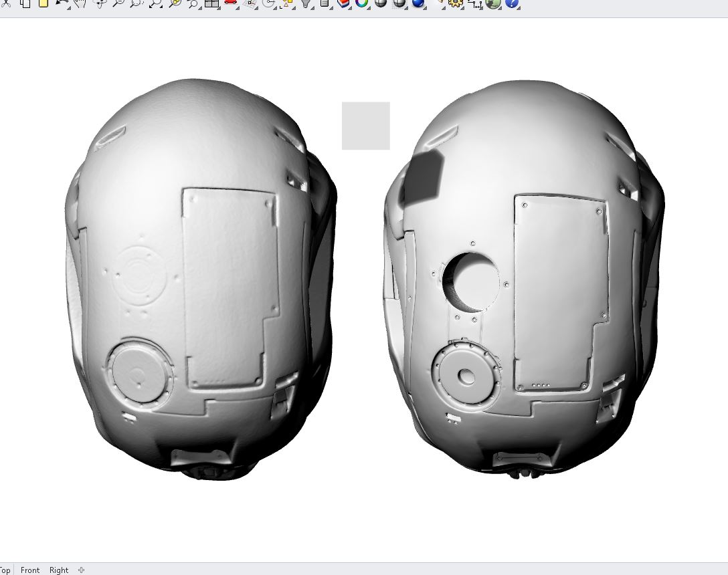Click the light bulb Hide Objects icon
Viewport: 728px width, 575px height.
(306, 3)
